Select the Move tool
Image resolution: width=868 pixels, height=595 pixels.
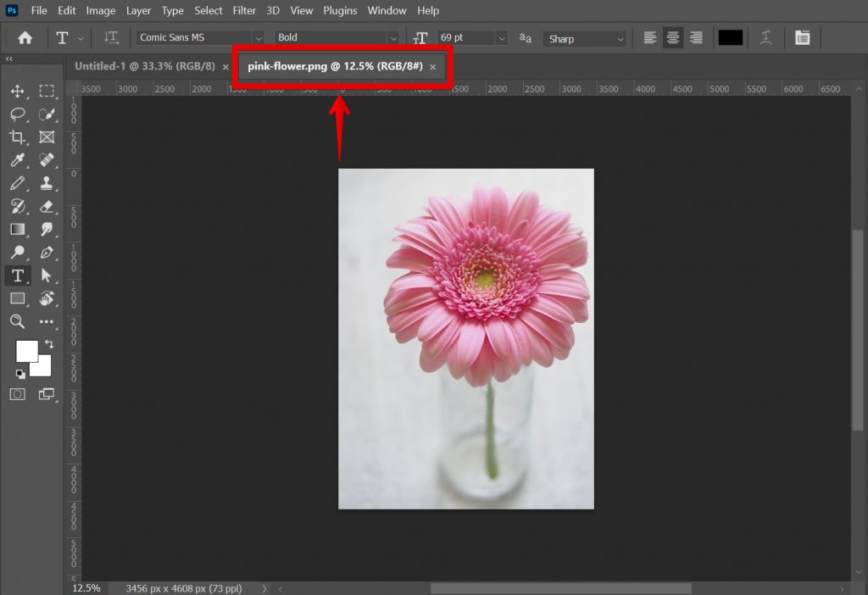point(17,91)
